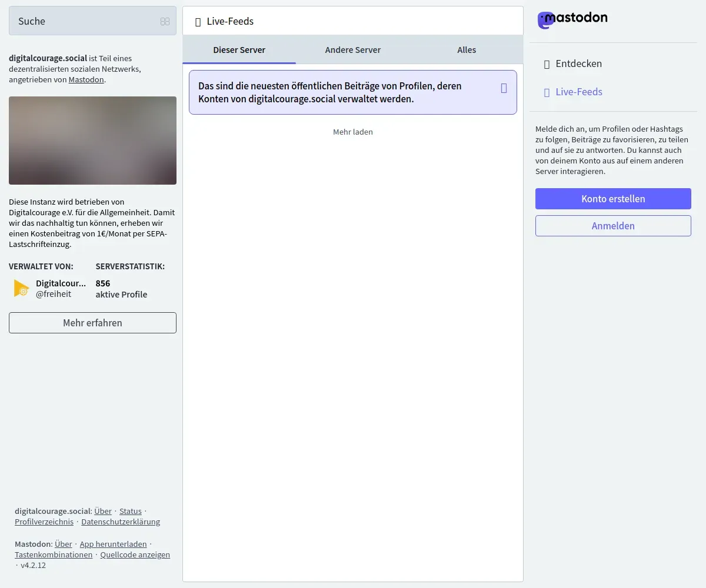Open the blurred server banner image
The image size is (706, 588).
point(92,141)
